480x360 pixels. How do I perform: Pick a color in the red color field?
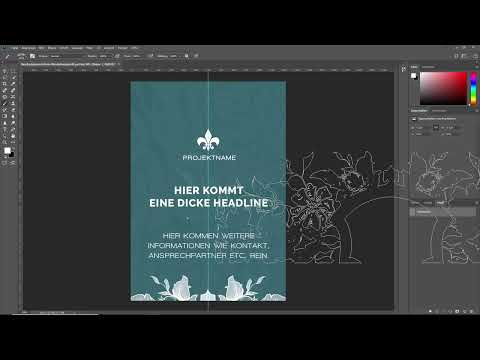coord(443,89)
